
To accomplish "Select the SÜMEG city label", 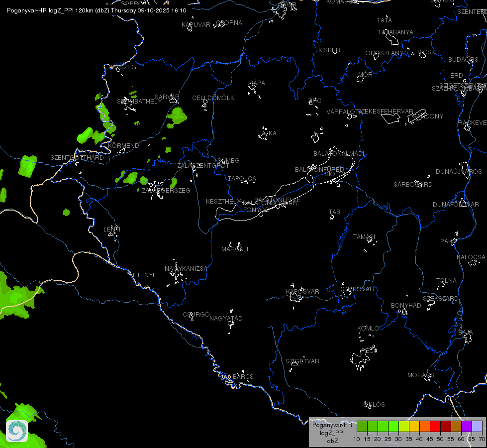I will 229,161.
